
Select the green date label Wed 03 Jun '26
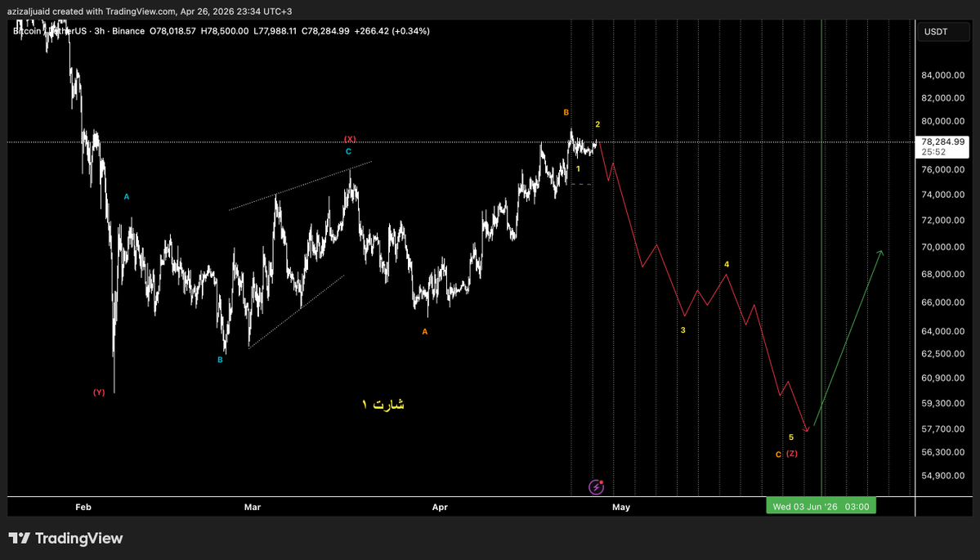pyautogui.click(x=821, y=506)
